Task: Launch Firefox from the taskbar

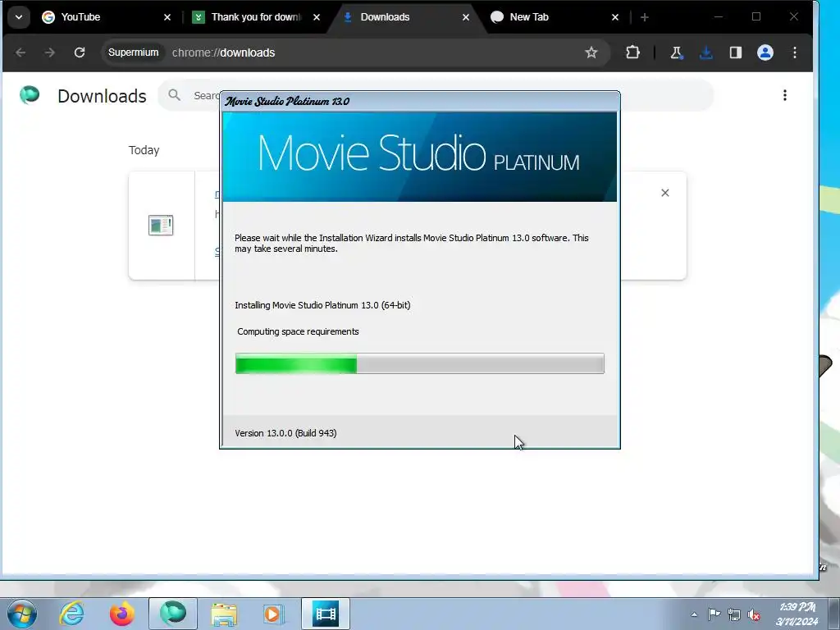Action: pyautogui.click(x=122, y=614)
